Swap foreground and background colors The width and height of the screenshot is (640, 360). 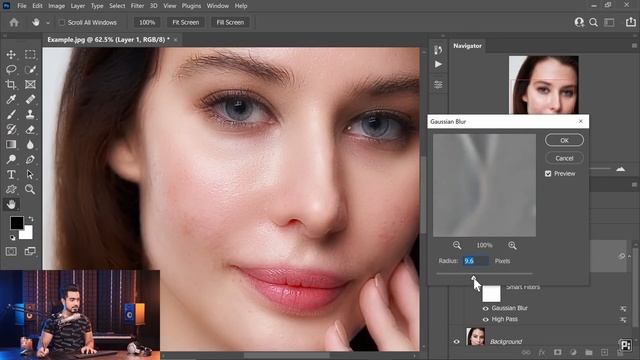tap(31, 219)
